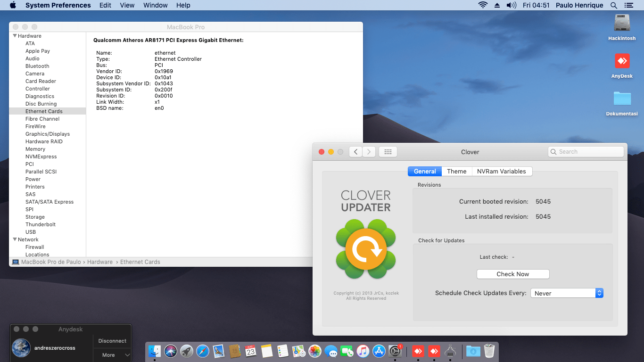This screenshot has height=362, width=644.
Task: Click the andreszerocross user avatar
Action: 21,348
